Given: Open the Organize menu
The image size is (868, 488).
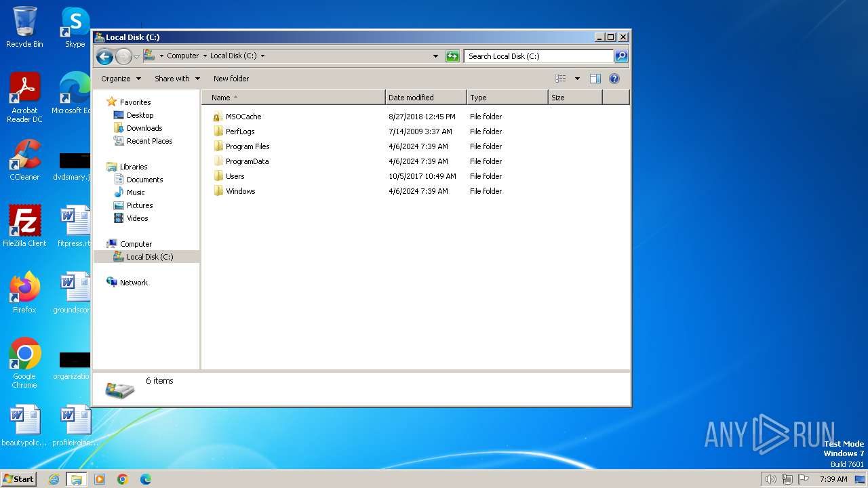Looking at the screenshot, I should click(121, 79).
